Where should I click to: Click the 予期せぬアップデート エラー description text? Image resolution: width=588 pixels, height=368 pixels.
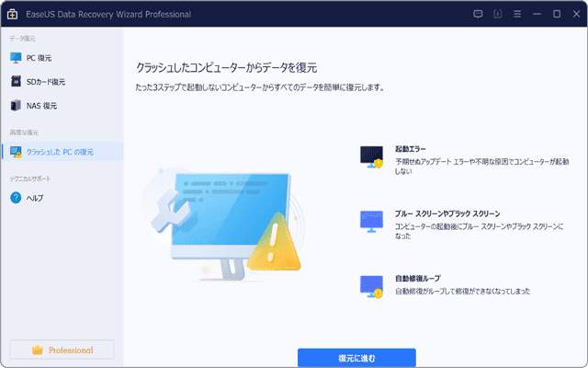(x=481, y=166)
